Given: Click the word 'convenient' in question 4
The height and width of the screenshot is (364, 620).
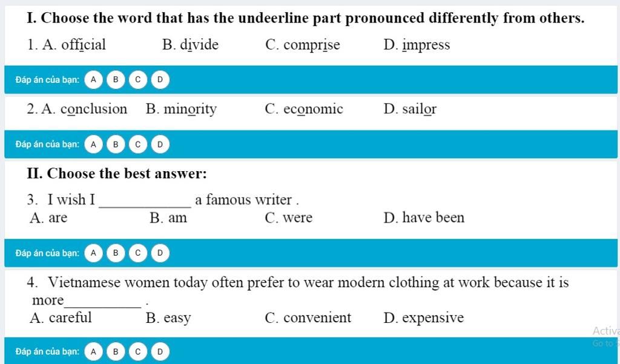Looking at the screenshot, I should coord(317,318).
